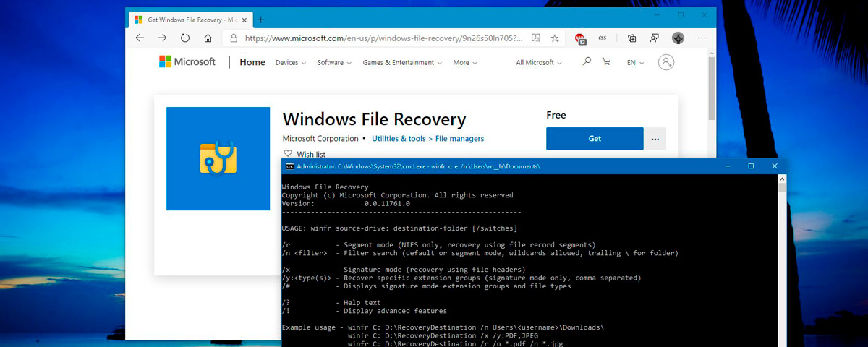868x347 pixels.
Task: Click the Wish list heart icon
Action: click(288, 154)
